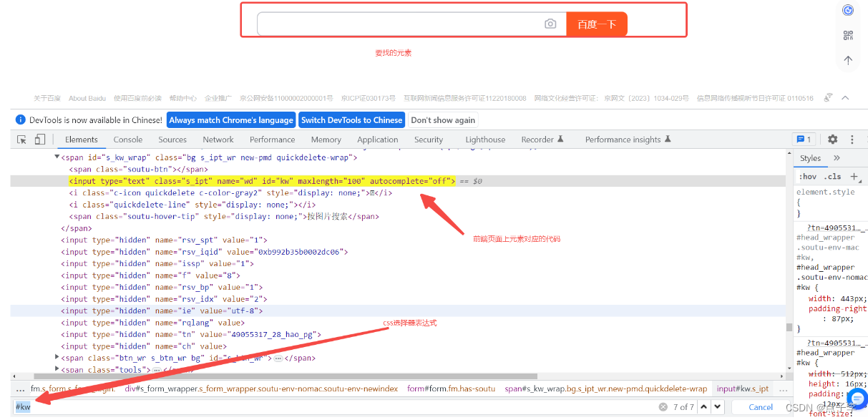Select the soutu-hover-tip span line
The height and width of the screenshot is (420, 868).
point(224,216)
